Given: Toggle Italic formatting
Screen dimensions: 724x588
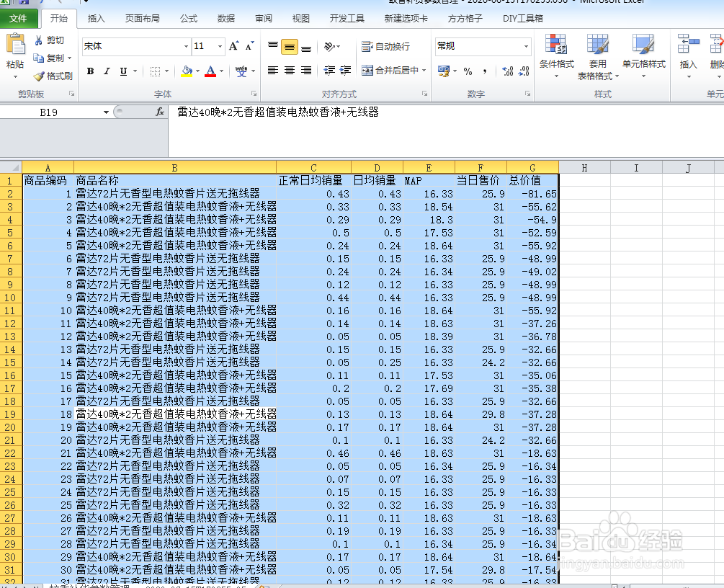Looking at the screenshot, I should (x=107, y=71).
